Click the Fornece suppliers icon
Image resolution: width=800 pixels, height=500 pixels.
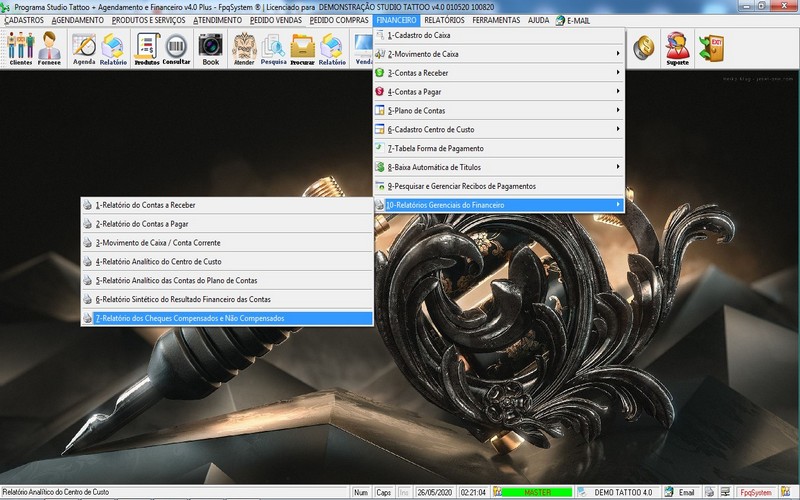click(49, 48)
